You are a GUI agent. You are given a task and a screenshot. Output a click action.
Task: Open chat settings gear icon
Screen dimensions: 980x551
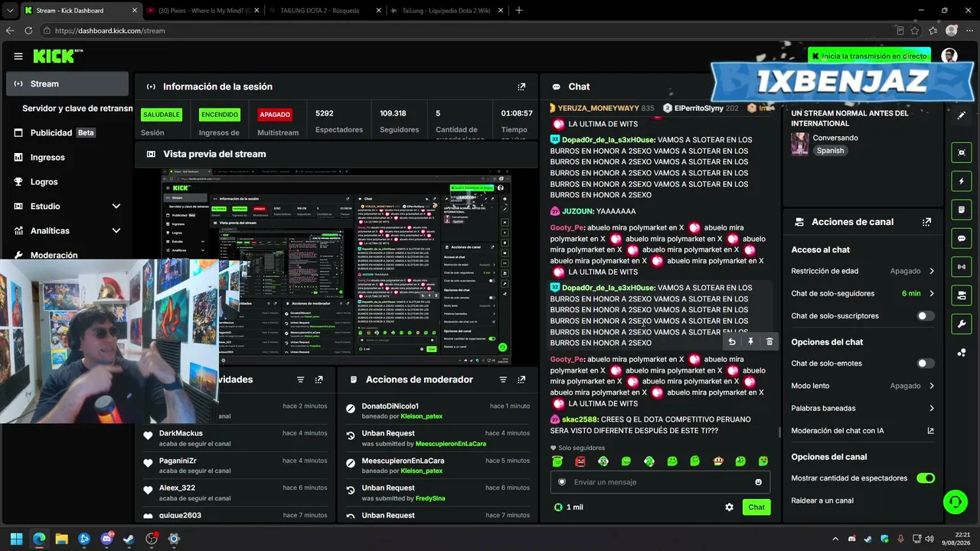click(x=729, y=507)
